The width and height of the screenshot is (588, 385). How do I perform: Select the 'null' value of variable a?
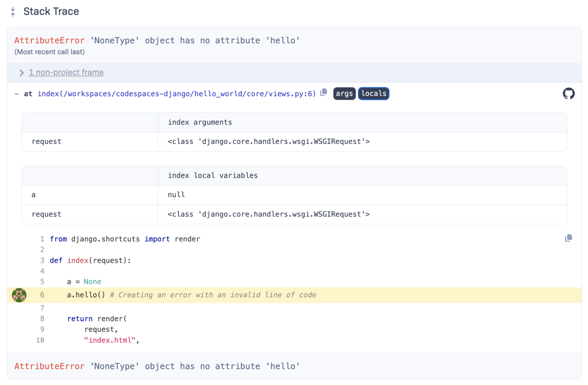pyautogui.click(x=176, y=195)
